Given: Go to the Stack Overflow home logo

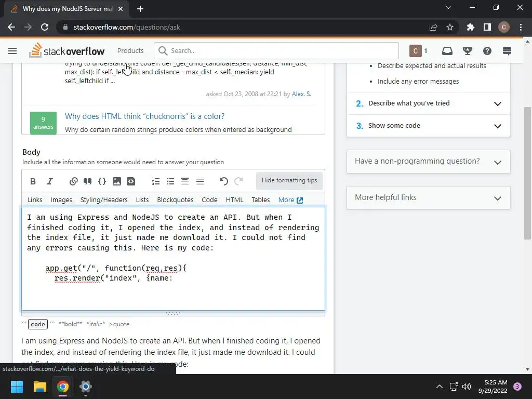Looking at the screenshot, I should click(67, 50).
